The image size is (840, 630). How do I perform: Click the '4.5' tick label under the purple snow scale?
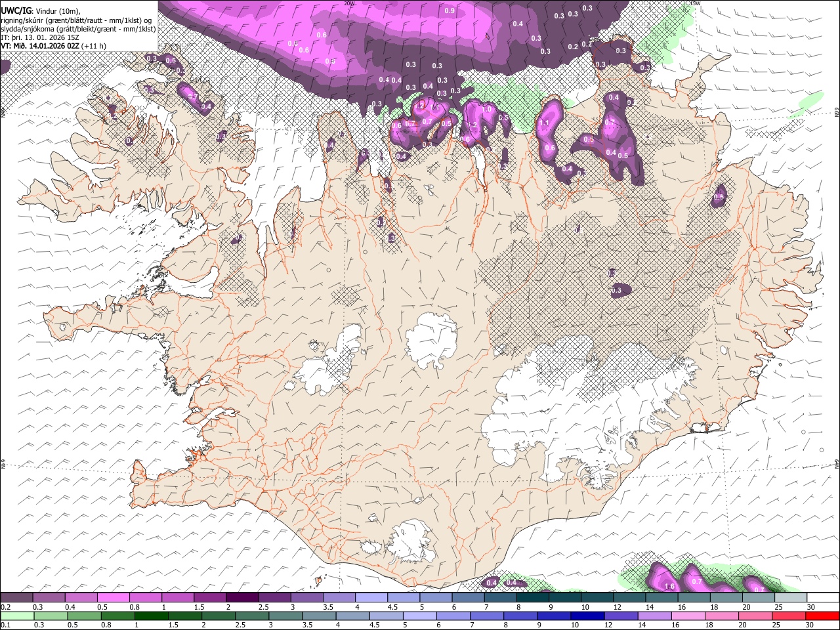[x=392, y=607]
